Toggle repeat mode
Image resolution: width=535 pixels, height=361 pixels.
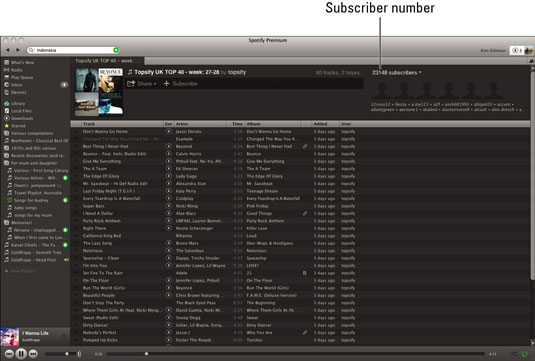pyautogui.click(x=525, y=354)
